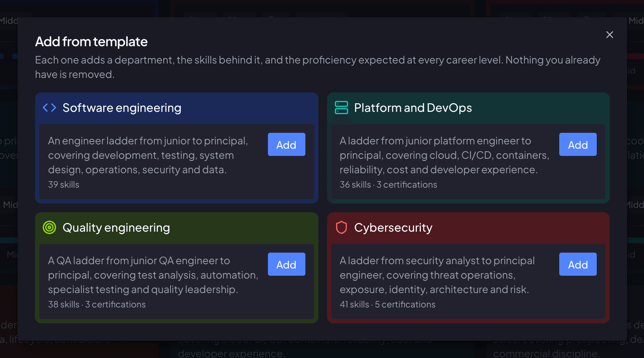Select the "Cybersecurity" card title
This screenshot has height=358, width=644.
[393, 228]
